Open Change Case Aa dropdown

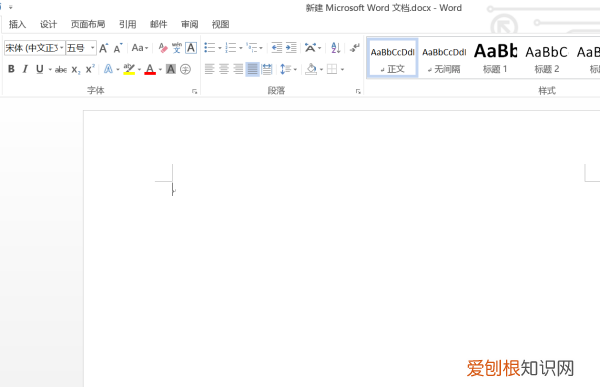pyautogui.click(x=140, y=48)
